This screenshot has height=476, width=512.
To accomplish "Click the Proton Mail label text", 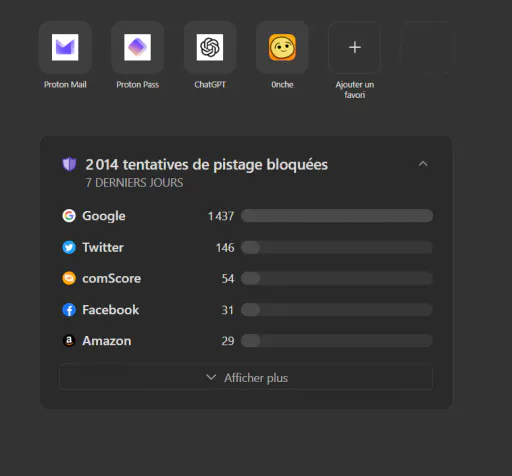I will [65, 85].
